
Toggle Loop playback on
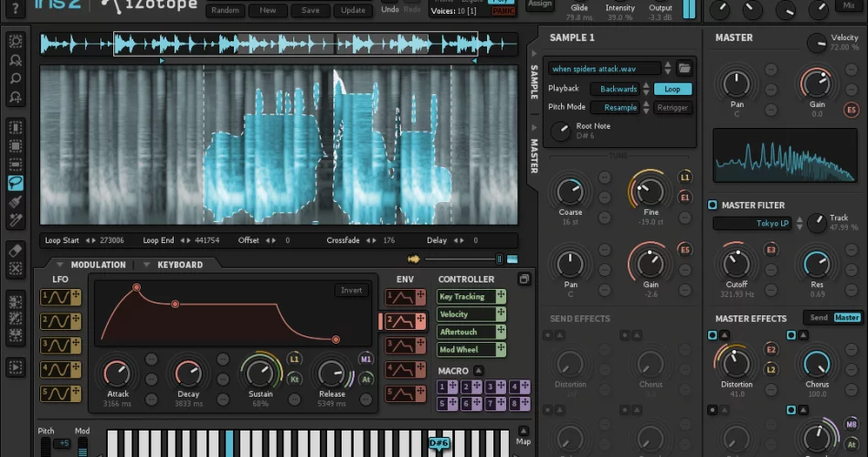[672, 89]
